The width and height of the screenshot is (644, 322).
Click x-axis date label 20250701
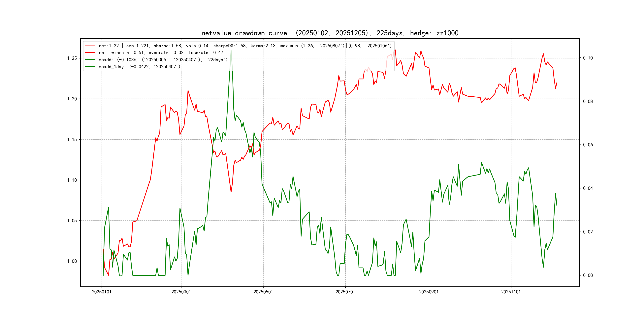[345, 292]
